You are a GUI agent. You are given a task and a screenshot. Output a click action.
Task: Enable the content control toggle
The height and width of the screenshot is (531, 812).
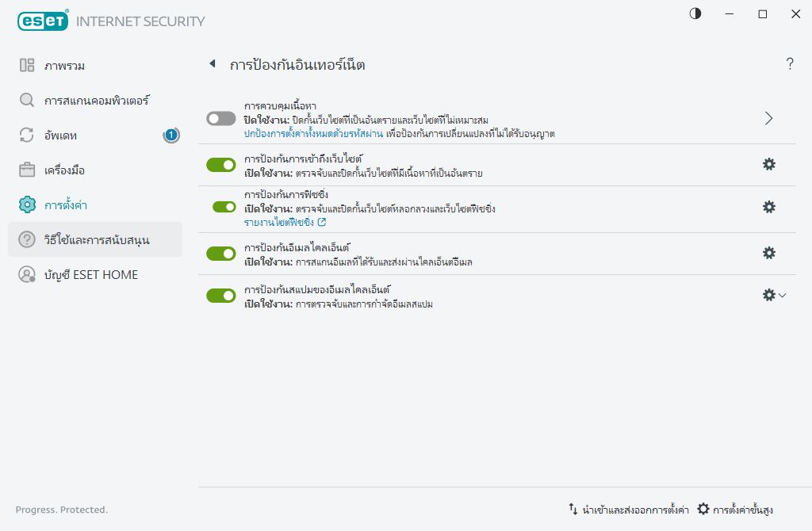pos(221,118)
